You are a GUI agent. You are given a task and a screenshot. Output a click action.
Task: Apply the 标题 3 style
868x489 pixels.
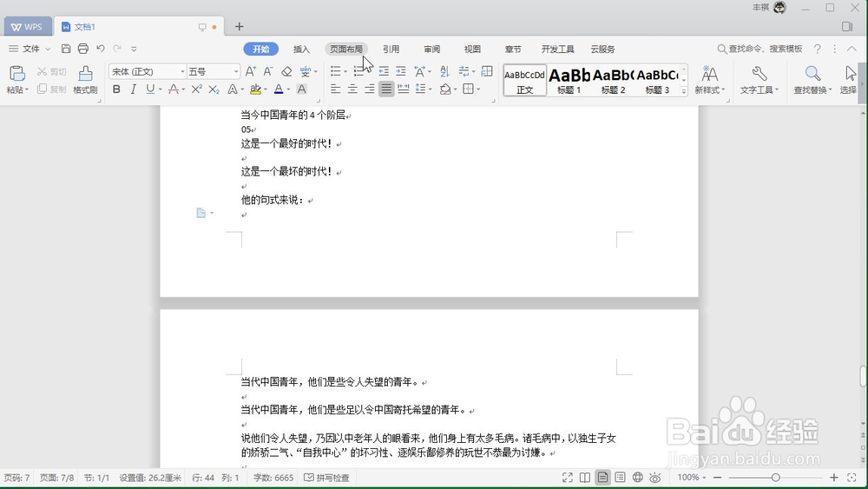[657, 80]
